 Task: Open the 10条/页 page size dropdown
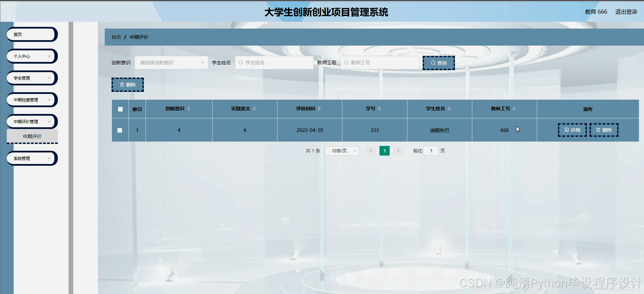(342, 151)
